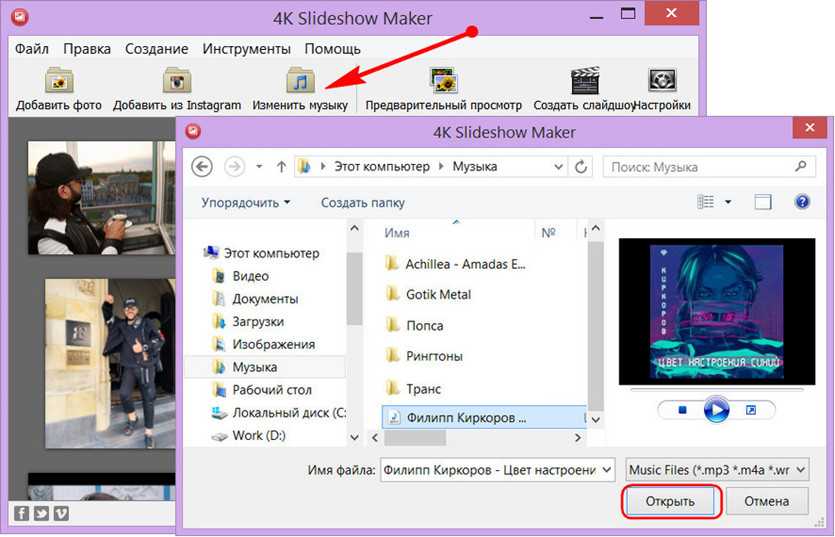Viewport: 835px width, 537px height.
Task: Click the music search field
Action: tap(700, 167)
